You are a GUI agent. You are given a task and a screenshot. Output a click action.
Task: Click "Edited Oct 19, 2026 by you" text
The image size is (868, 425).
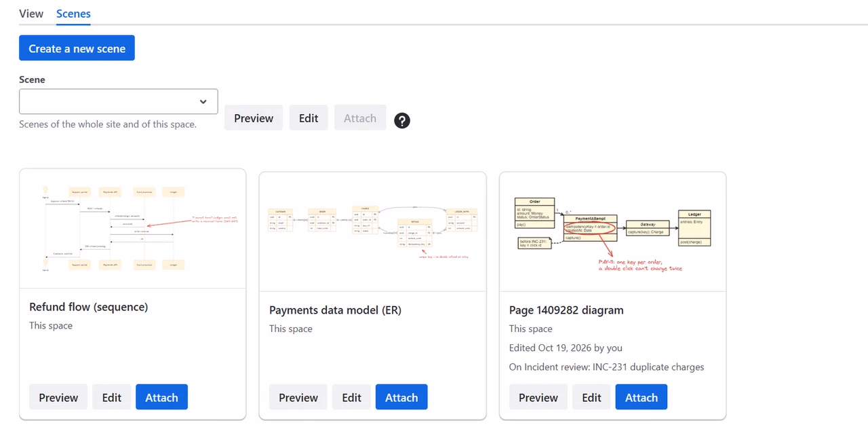(566, 348)
